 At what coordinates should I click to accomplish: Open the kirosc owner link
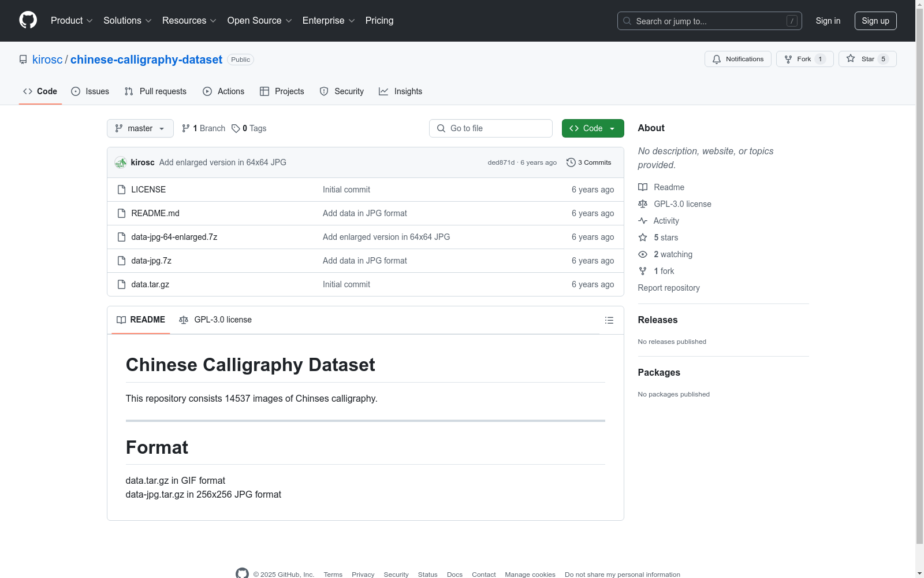coord(47,60)
